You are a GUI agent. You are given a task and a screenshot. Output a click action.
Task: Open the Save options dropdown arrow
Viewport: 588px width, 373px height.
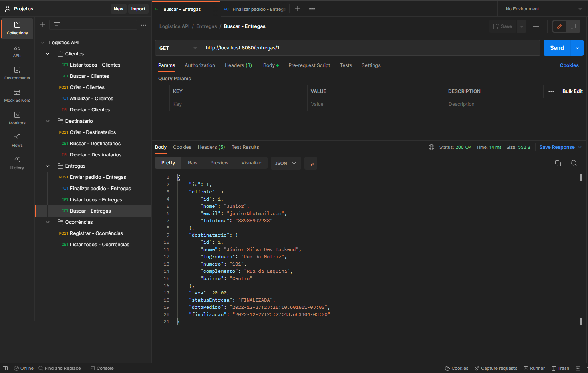tap(522, 26)
